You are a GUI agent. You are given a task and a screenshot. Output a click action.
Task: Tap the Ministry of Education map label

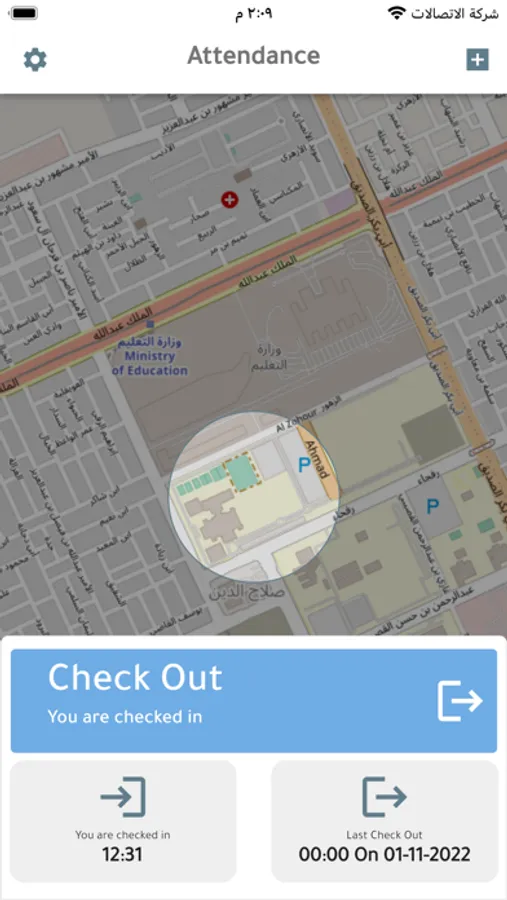pyautogui.click(x=150, y=356)
